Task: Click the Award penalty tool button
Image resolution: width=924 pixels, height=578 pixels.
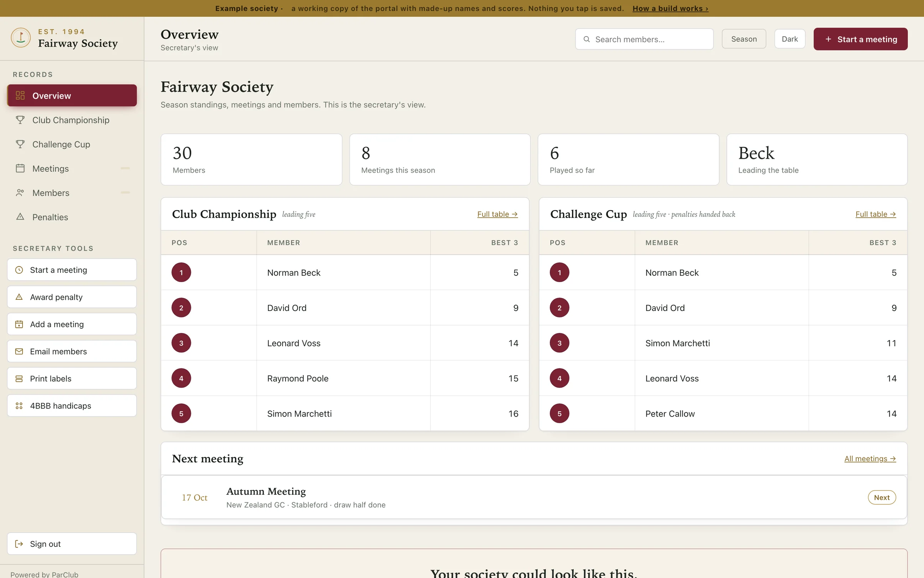Action: coord(72,297)
